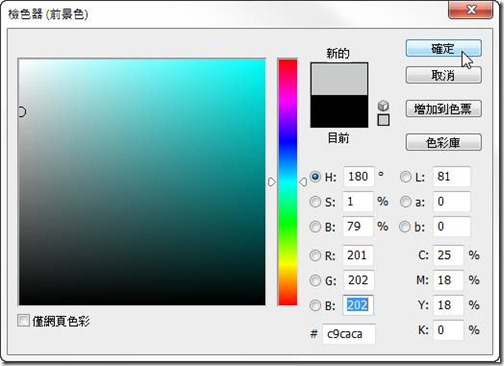This screenshot has width=504, height=366.
Task: Click the 新的 label above preview
Action: point(338,53)
